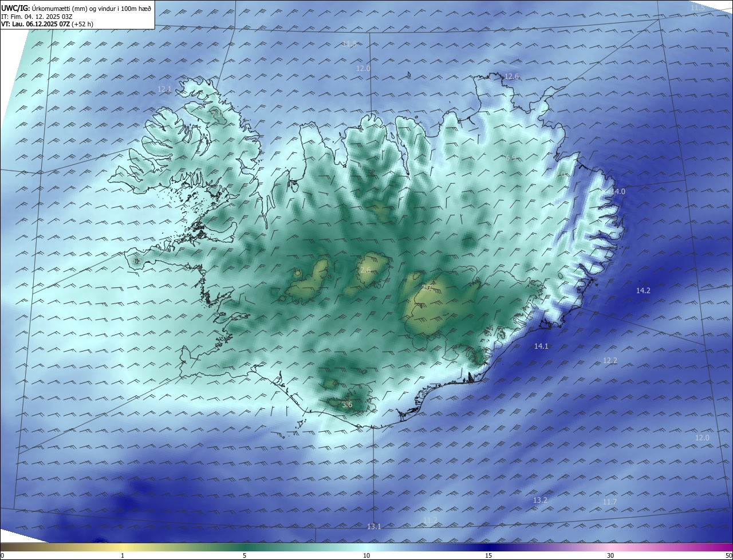Screen dimensions: 733x560
Task: Click the 1 tick label on the color scale
Action: tap(123, 555)
